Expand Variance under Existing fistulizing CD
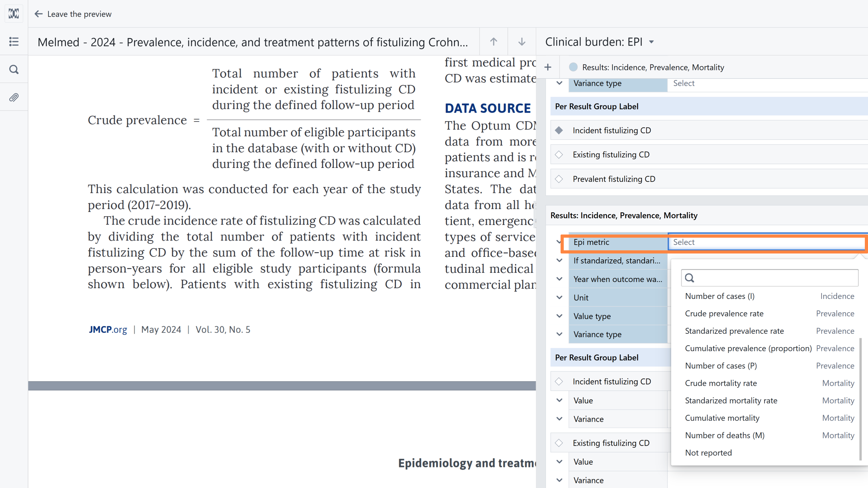Image resolution: width=868 pixels, height=488 pixels. pyautogui.click(x=559, y=480)
